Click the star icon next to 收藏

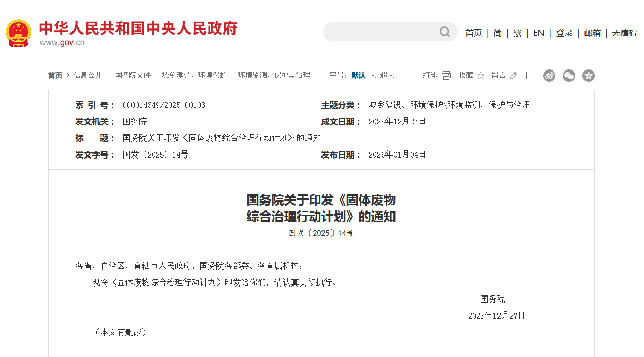click(x=480, y=75)
